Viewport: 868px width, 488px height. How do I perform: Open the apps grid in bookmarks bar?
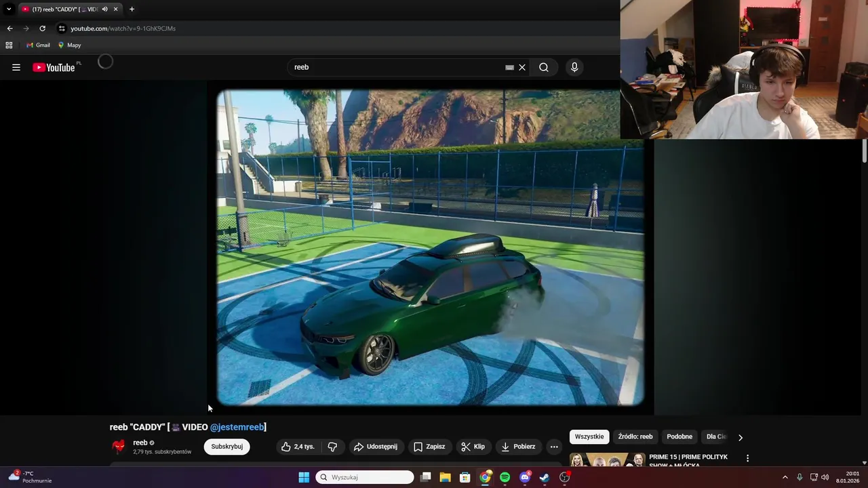9,45
